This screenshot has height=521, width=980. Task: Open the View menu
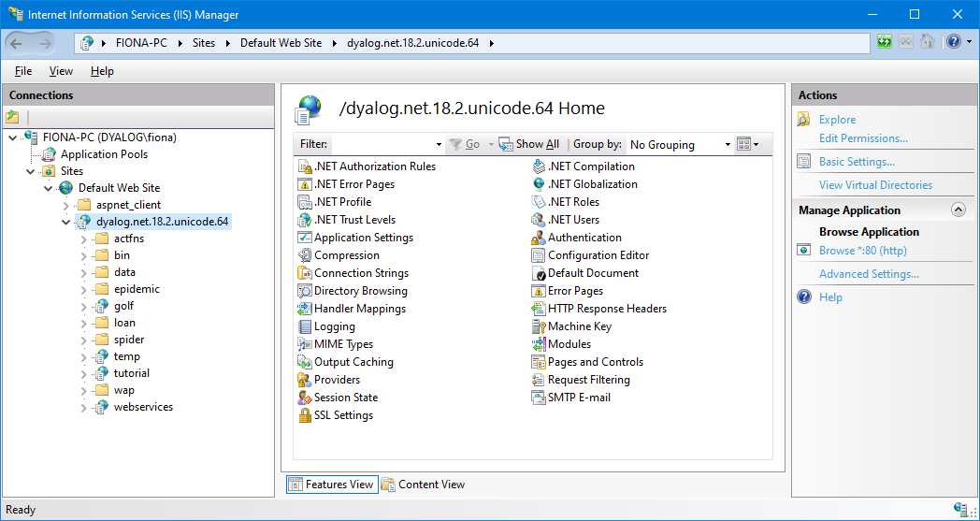pos(62,71)
